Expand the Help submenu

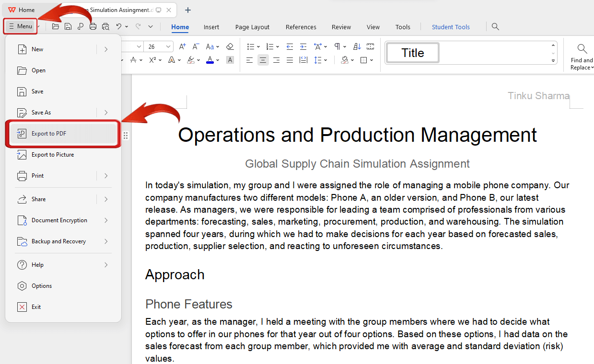click(x=106, y=265)
